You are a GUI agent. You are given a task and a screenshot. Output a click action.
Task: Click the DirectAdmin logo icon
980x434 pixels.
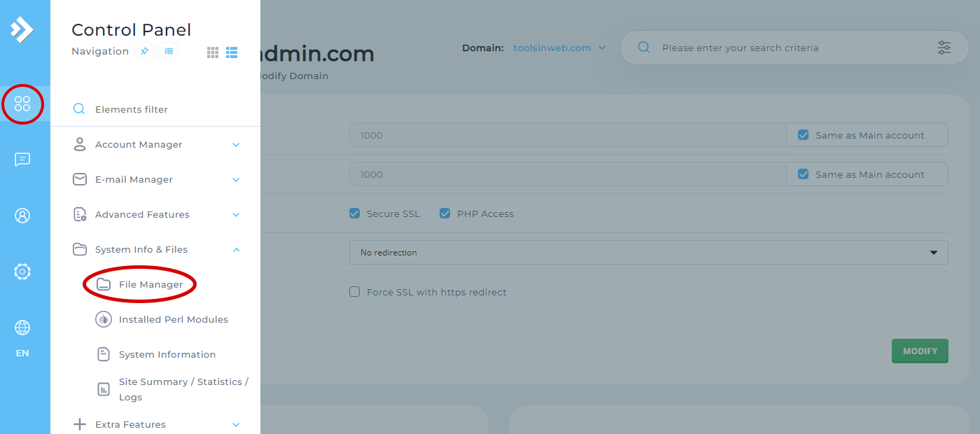point(22,29)
